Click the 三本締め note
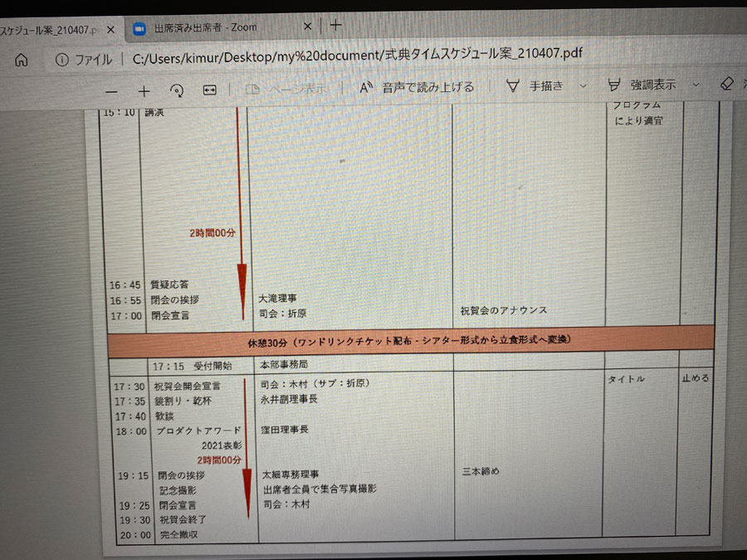Viewport: 747px width, 560px height. [x=481, y=471]
